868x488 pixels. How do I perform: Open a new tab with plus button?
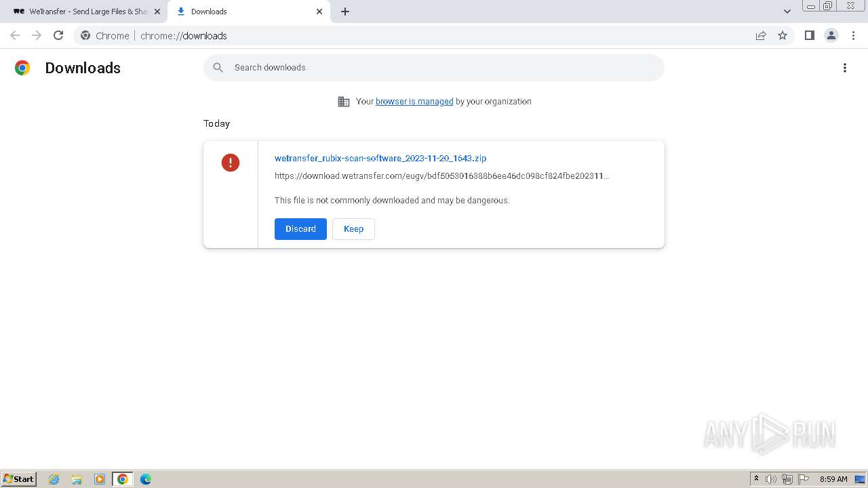[345, 12]
